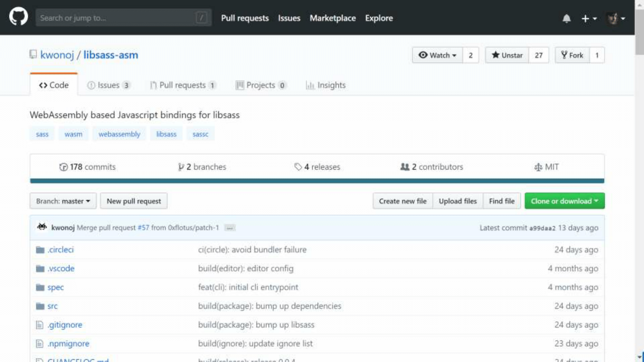Screen dimensions: 644x362
Task: Select the sassc topic tag
Action: point(200,134)
